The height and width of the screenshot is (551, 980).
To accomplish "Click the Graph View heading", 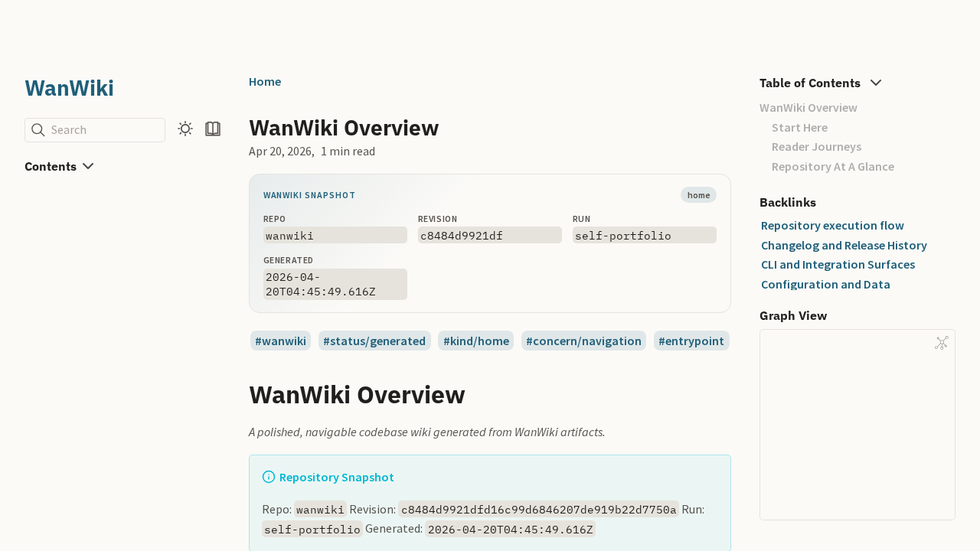I will (793, 315).
